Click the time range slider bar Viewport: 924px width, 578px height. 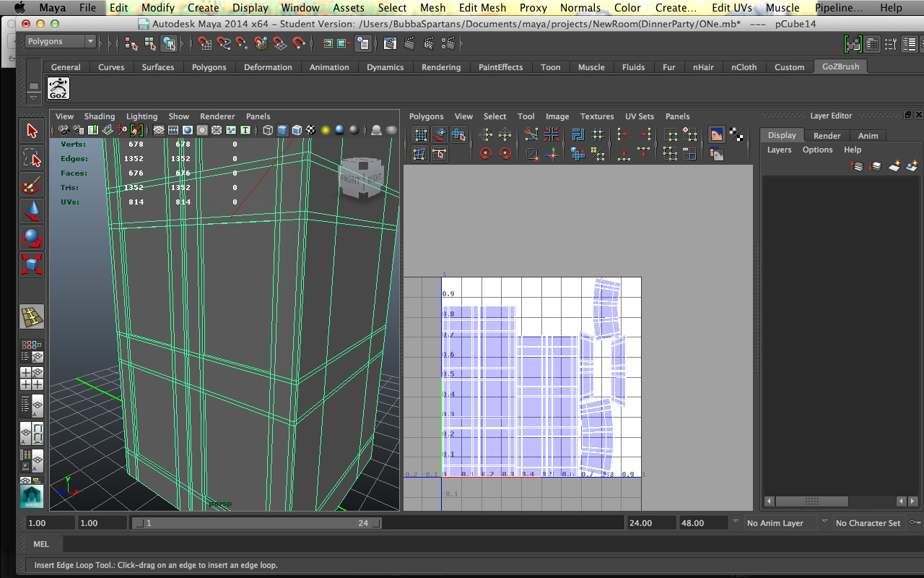(x=256, y=523)
